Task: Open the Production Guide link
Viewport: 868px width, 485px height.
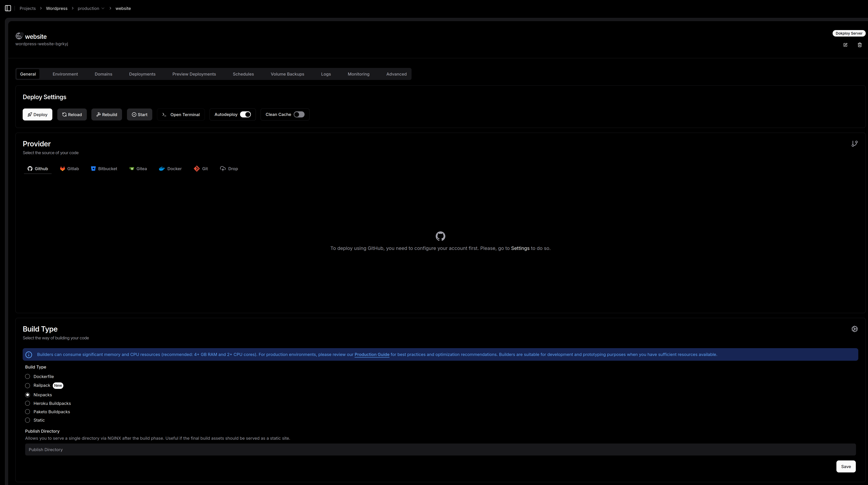Action: click(x=372, y=355)
